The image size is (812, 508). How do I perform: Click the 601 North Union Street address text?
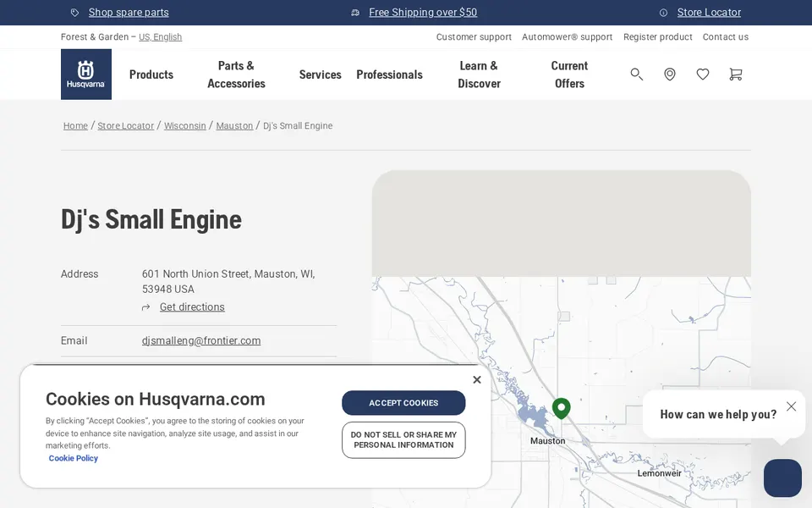[x=228, y=281]
